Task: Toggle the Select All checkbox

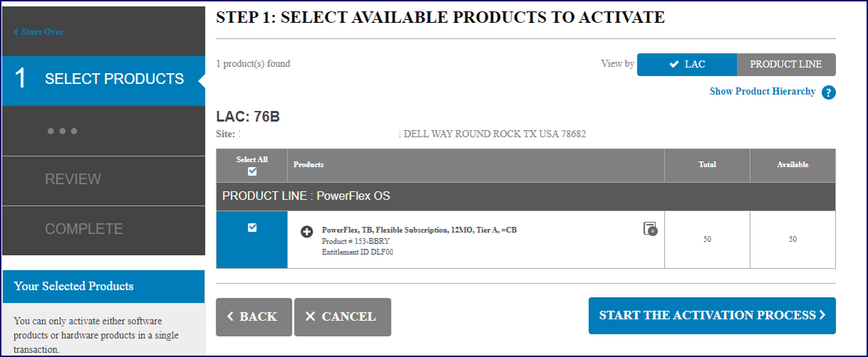Action: point(252,171)
